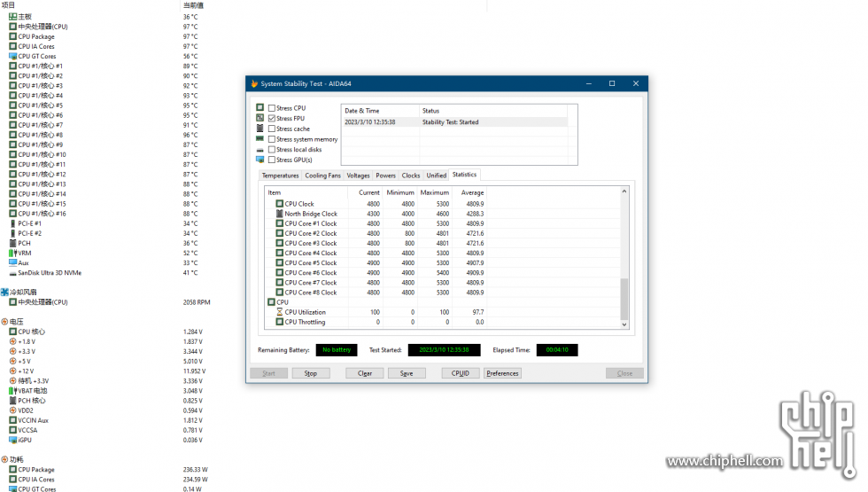Viewport: 868px width, 492px height.
Task: Click the SanDisk Ultra 3D NVMe drive icon
Action: click(12, 273)
